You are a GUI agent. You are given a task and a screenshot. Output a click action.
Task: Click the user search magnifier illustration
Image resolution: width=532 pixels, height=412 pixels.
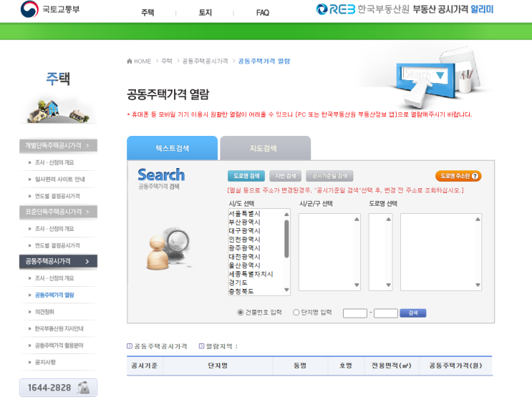169,248
